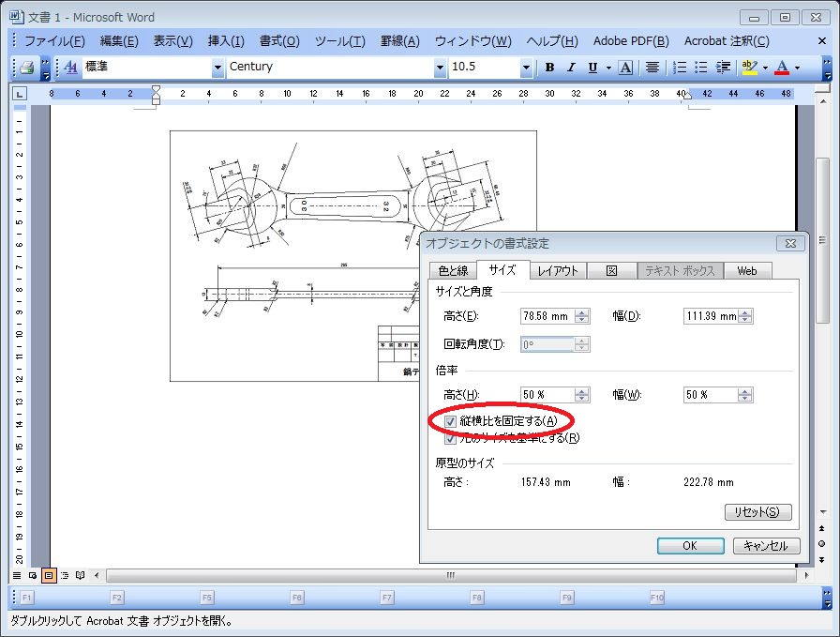Viewport: 840px width, 637px height.
Task: Click the Print icon in the toolbar
Action: 27,68
